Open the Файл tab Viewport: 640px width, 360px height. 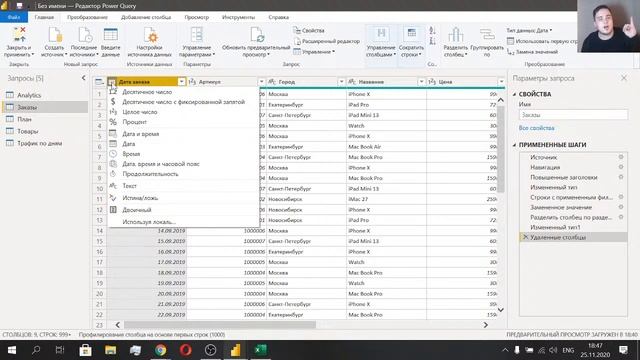click(14, 17)
